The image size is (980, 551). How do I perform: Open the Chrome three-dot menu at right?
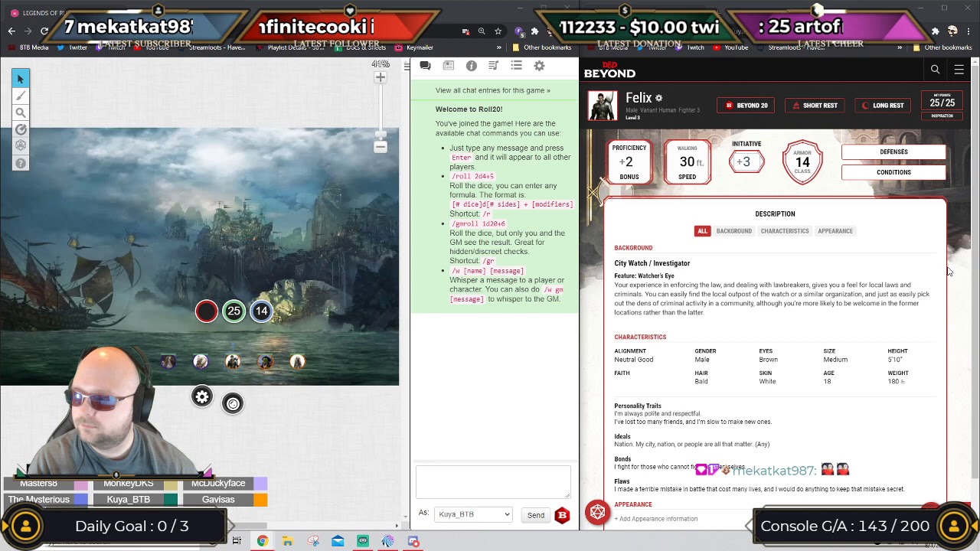(969, 31)
